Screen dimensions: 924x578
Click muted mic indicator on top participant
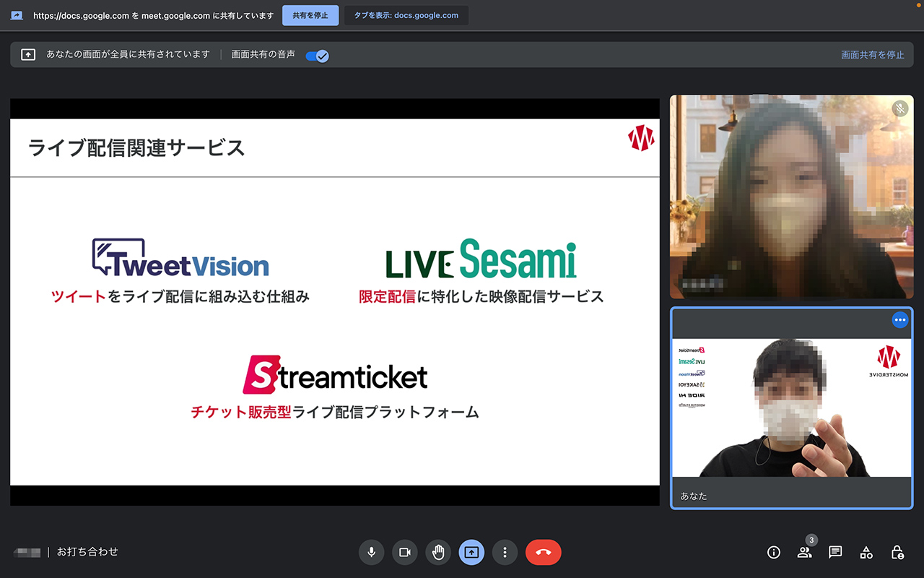tap(899, 108)
